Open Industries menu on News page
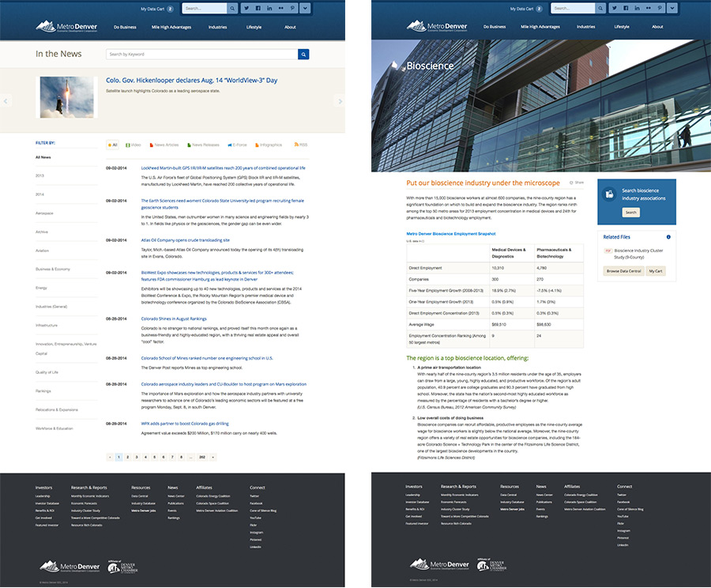This screenshot has height=588, width=711. tap(218, 27)
